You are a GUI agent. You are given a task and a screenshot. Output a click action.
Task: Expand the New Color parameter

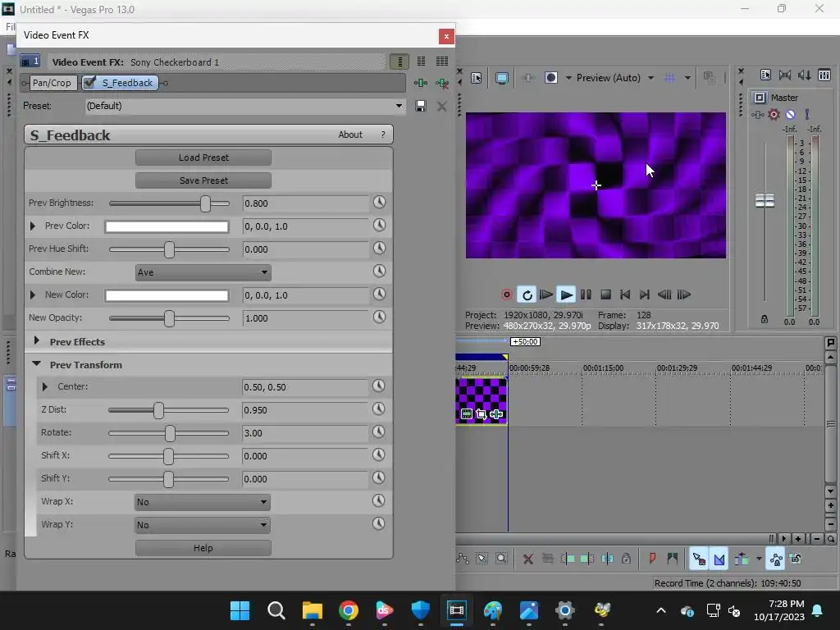(x=33, y=294)
